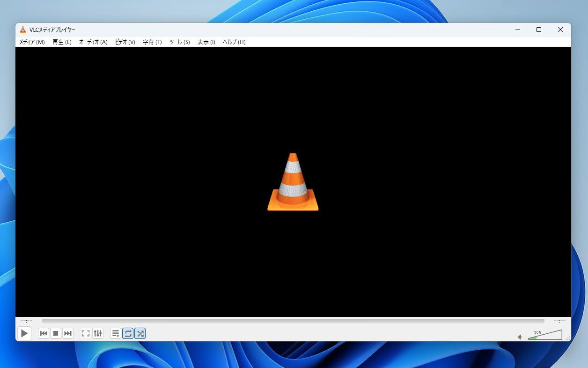Set volume on the 30% volume slider

545,335
